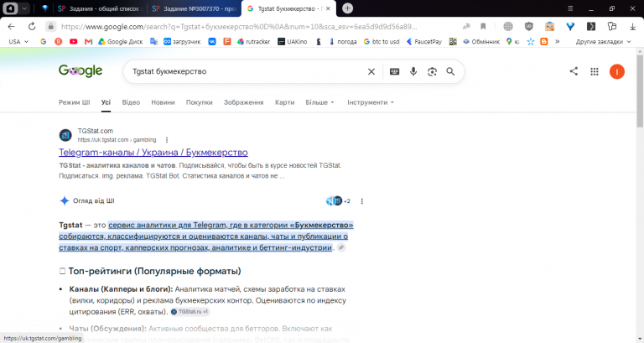Image resolution: width=644 pixels, height=343 pixels.
Task: Open the UAKino bookmark
Action: (293, 41)
